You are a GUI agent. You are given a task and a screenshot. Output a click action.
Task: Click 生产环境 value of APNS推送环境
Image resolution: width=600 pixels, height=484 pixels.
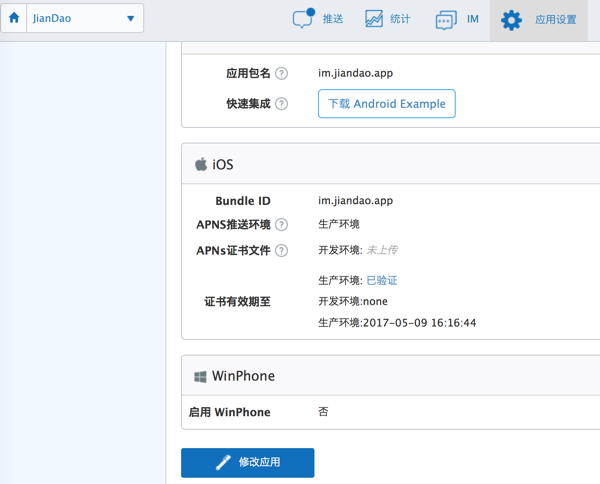point(339,224)
